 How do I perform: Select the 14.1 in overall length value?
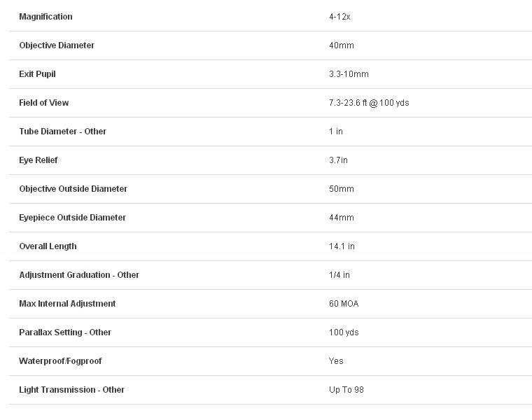tap(342, 246)
